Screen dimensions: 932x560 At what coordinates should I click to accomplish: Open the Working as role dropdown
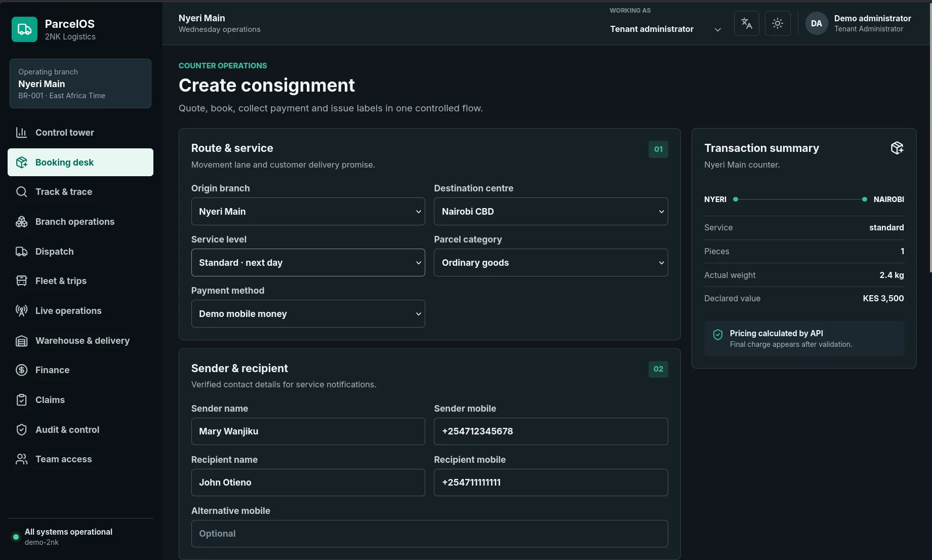click(665, 29)
